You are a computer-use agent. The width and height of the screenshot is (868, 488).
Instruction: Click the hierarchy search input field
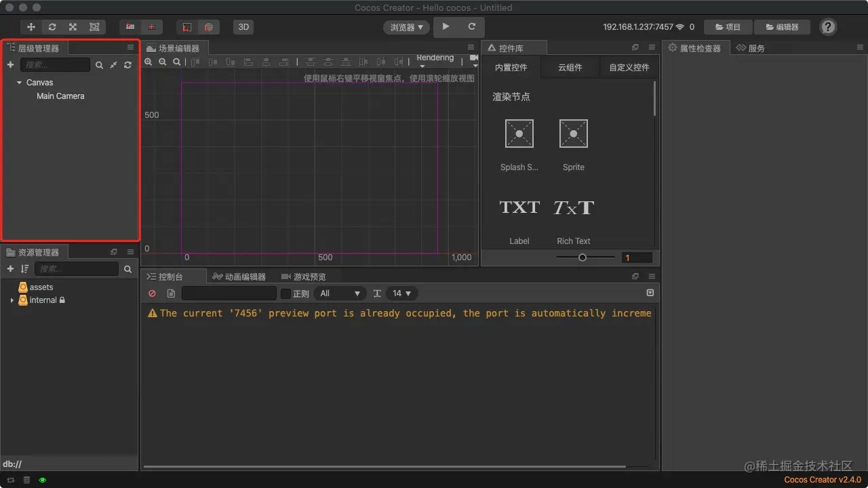pos(55,65)
